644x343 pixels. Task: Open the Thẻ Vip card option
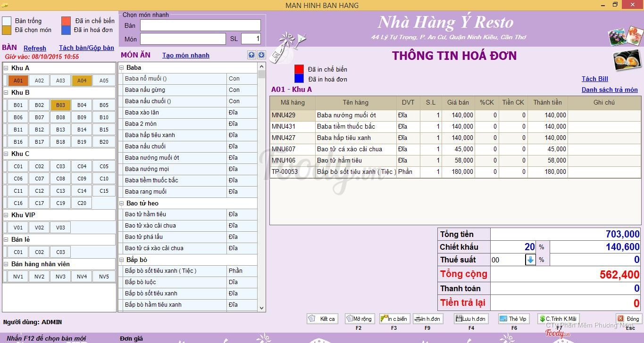coord(513,319)
